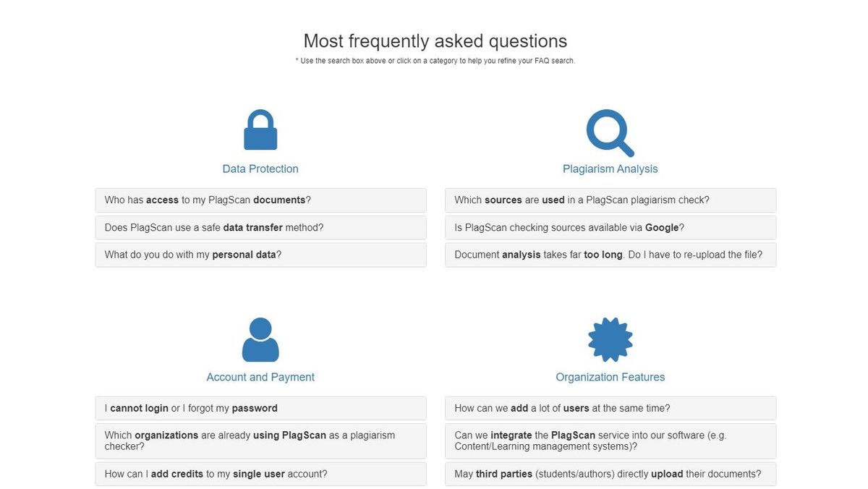View the personal data usage question
The height and width of the screenshot is (489, 868).
point(260,255)
